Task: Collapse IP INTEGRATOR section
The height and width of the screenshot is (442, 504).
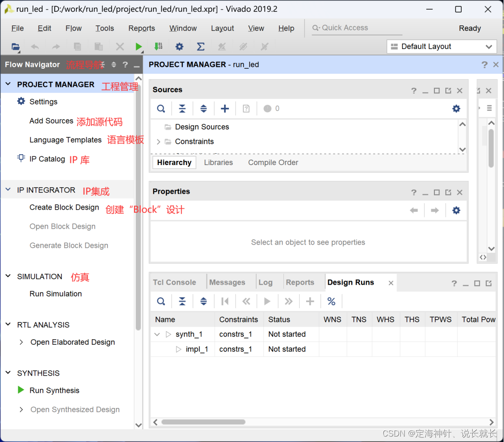Action: point(8,190)
